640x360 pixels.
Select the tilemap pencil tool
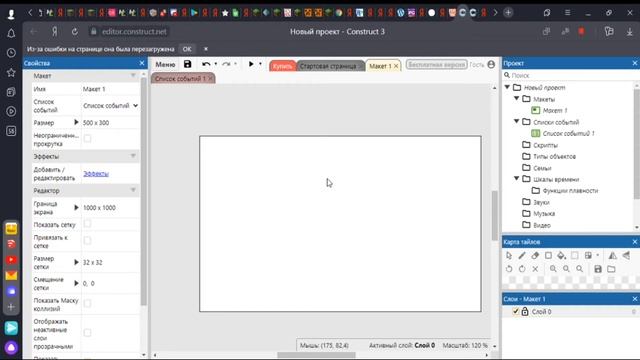point(522,256)
